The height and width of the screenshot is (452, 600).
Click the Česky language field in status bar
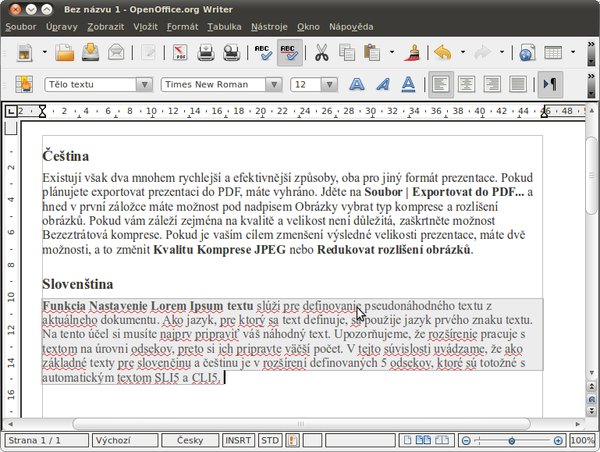pyautogui.click(x=190, y=440)
